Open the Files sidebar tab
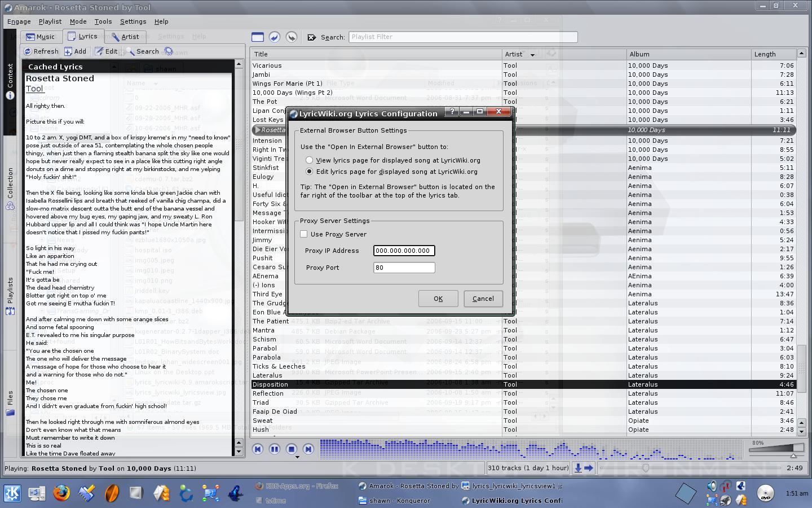 [x=10, y=403]
